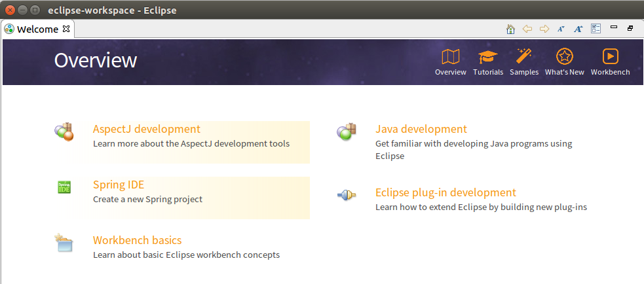Close the Welcome tab

[x=66, y=29]
